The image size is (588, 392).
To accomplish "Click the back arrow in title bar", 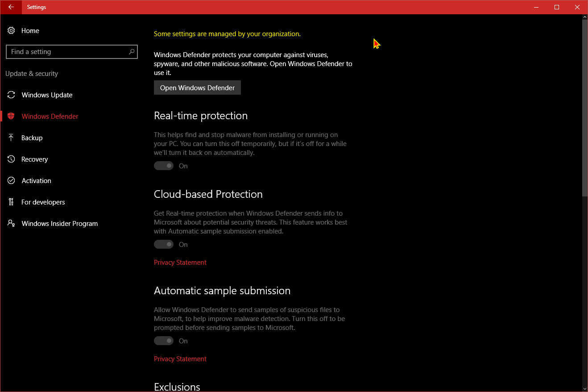I will coord(11,7).
